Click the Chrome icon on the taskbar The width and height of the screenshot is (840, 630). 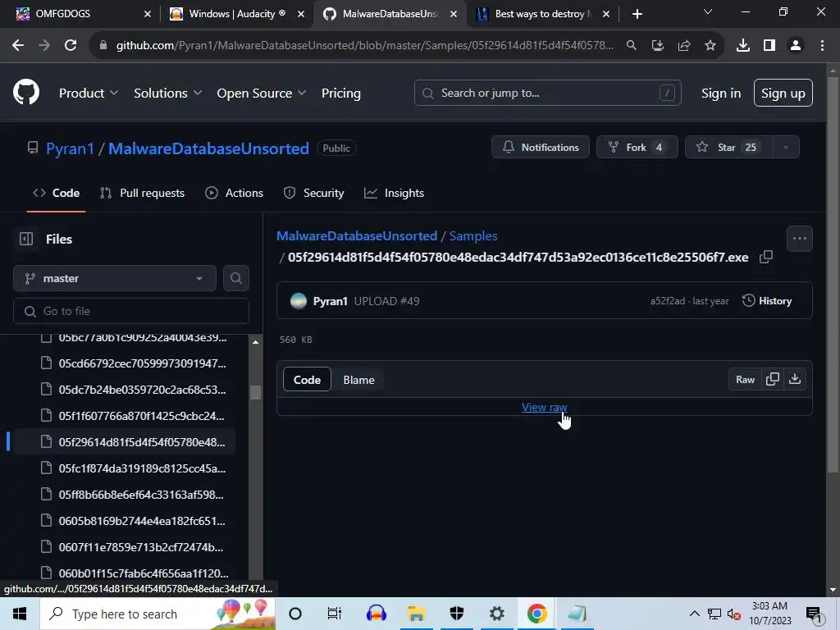[536, 614]
